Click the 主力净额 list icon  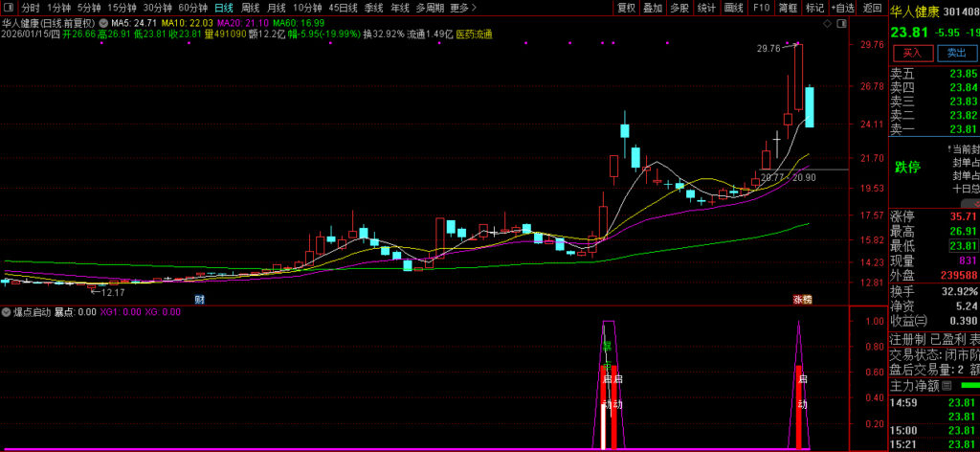point(947,386)
